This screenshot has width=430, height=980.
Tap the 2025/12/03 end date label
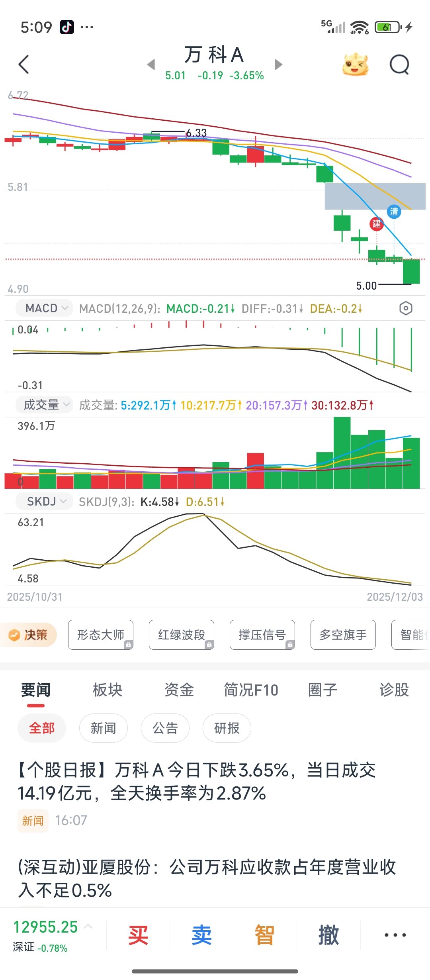(x=395, y=597)
